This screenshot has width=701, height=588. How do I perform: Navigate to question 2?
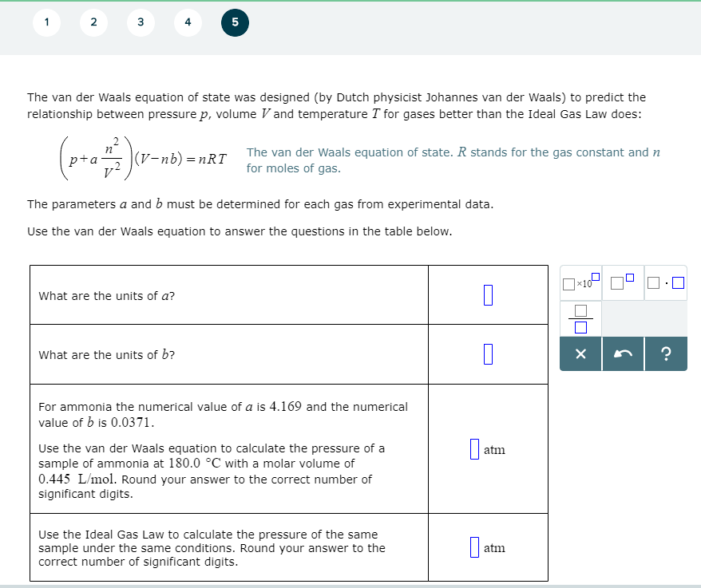pyautogui.click(x=93, y=22)
